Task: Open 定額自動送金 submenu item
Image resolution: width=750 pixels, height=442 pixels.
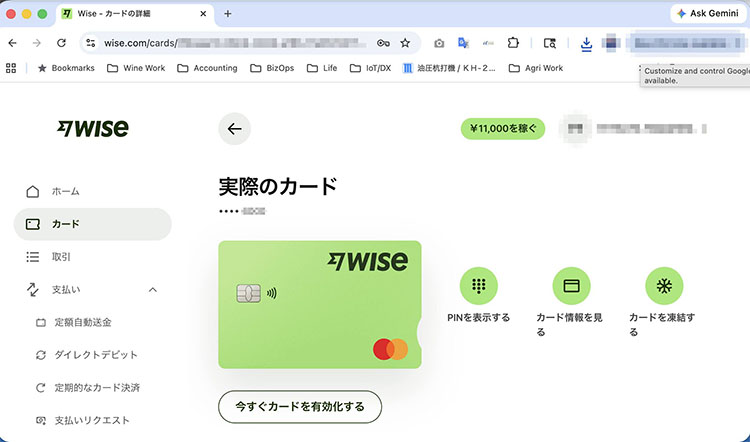Action: [83, 322]
